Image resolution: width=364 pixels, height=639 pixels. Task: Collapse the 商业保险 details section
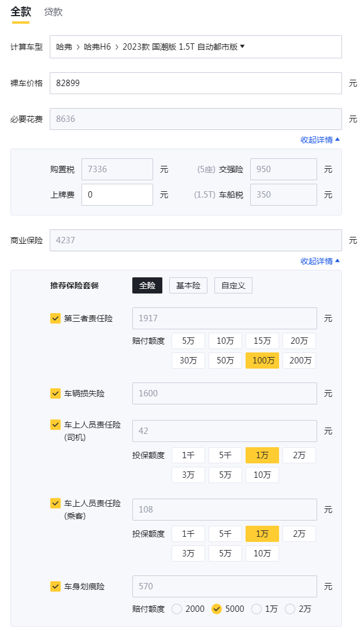pos(320,261)
